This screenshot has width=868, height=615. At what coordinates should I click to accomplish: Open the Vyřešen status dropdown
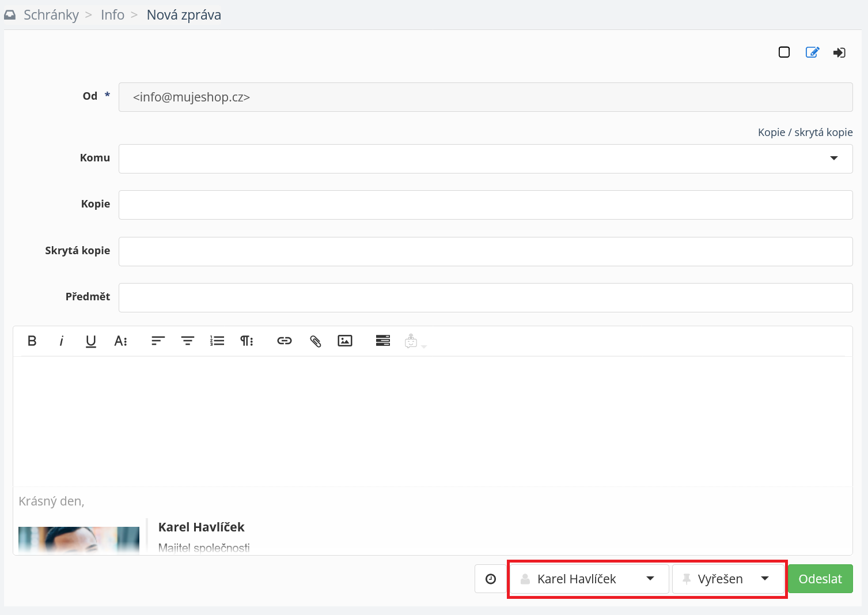click(x=728, y=579)
